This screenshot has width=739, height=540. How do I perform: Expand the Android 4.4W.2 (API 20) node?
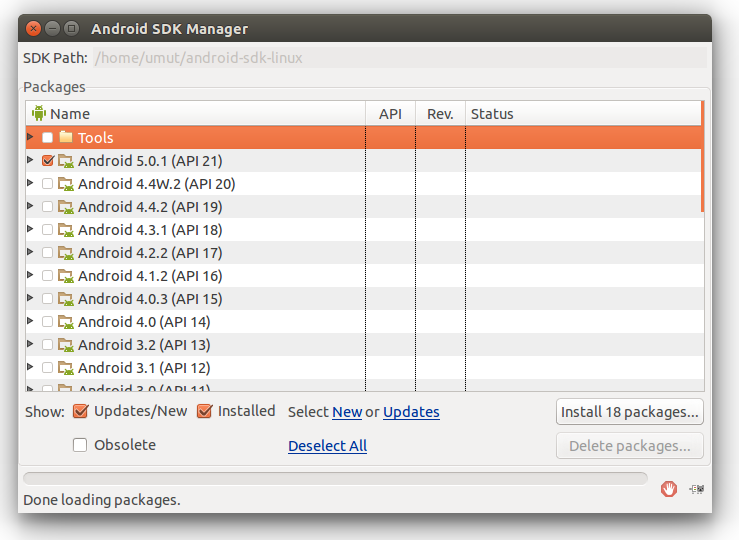coord(31,183)
